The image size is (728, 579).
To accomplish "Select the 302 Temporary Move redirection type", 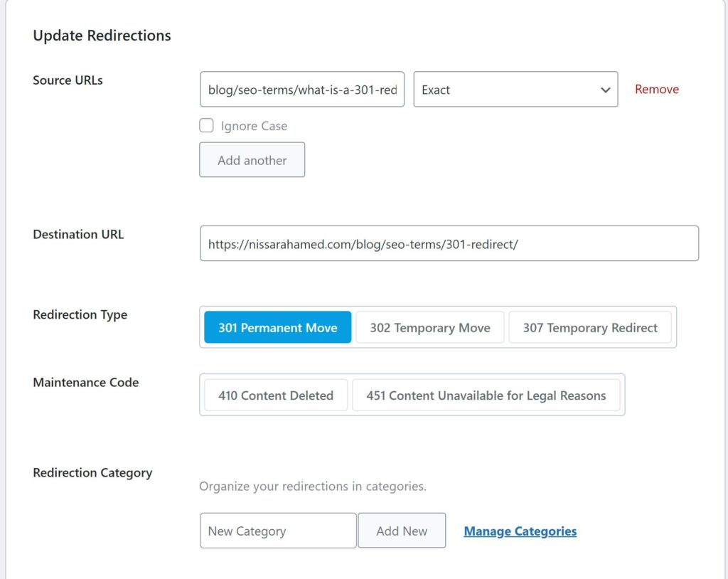I will [x=429, y=327].
